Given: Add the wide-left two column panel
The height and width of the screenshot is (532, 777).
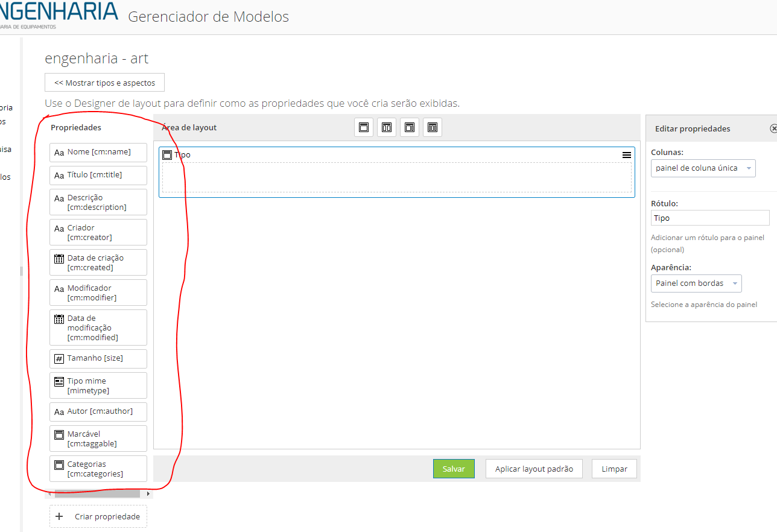Looking at the screenshot, I should click(410, 127).
